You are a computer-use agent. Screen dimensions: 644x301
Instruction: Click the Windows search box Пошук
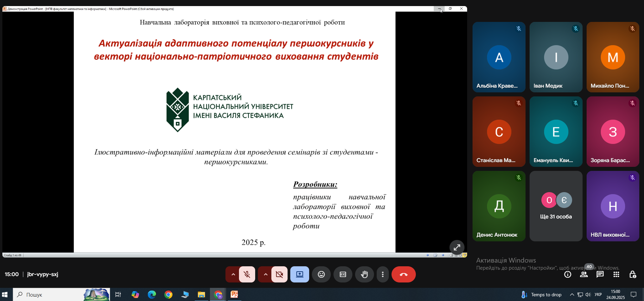61,295
